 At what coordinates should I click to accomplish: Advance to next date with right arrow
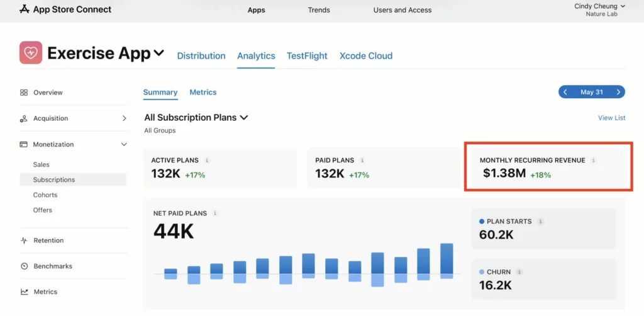pos(618,92)
